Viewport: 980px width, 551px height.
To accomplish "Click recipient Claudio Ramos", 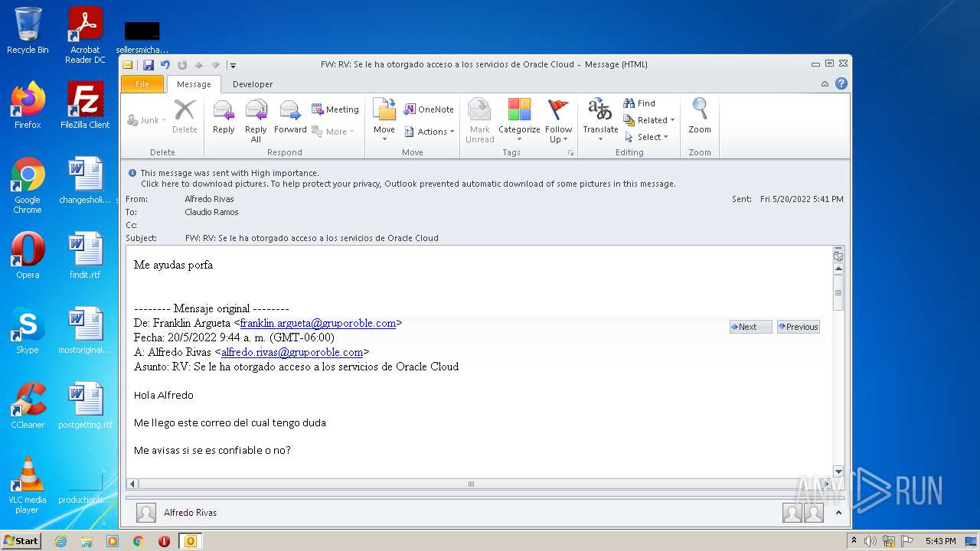I will [x=211, y=212].
